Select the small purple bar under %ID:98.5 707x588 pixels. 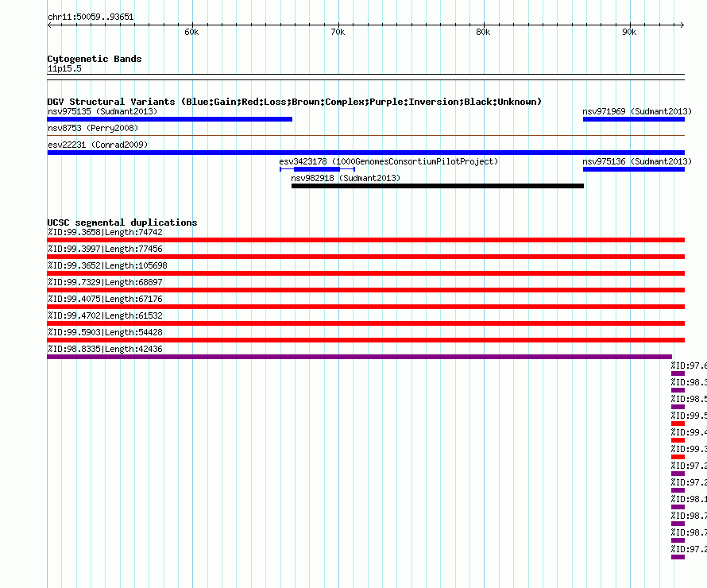678,407
